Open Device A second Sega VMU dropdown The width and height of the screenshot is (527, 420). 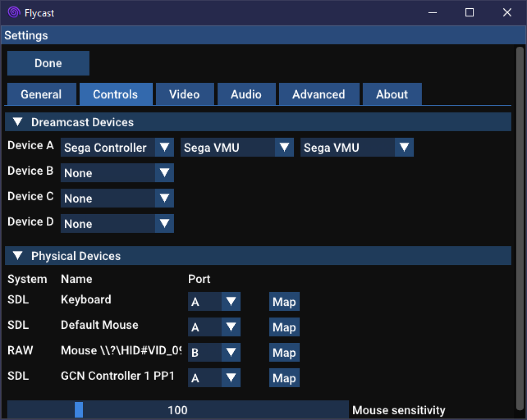coord(357,147)
